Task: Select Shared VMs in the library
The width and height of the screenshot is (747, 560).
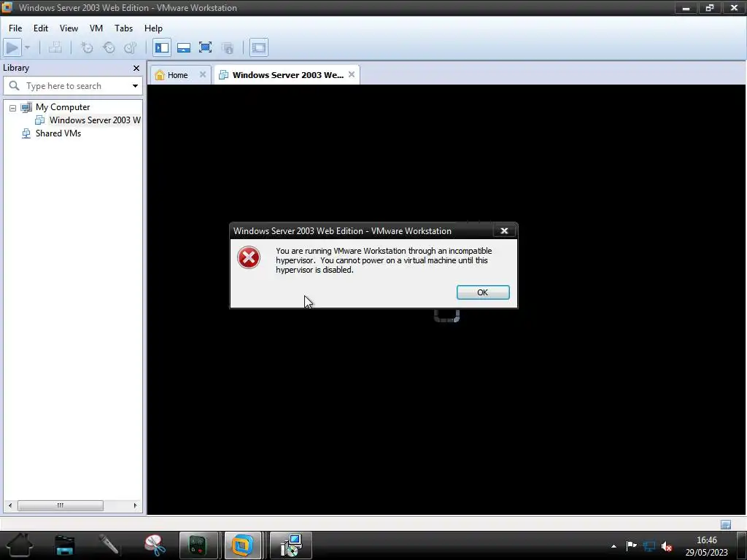Action: pyautogui.click(x=58, y=133)
